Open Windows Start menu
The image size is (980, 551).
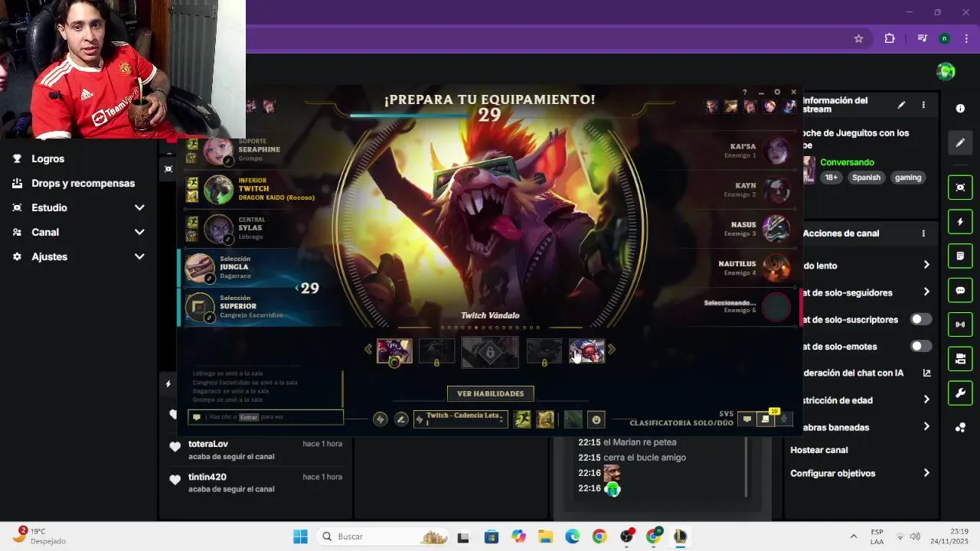point(300,536)
